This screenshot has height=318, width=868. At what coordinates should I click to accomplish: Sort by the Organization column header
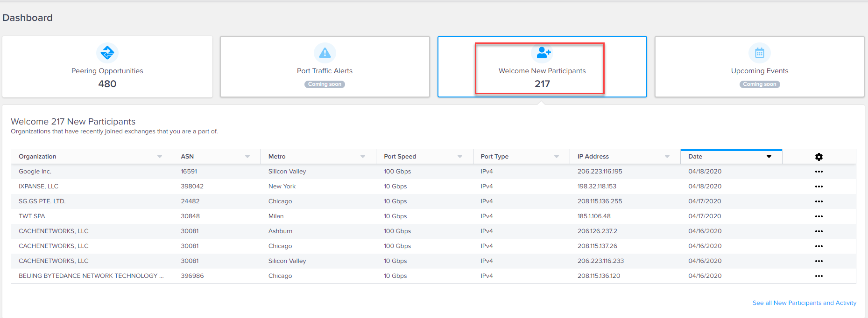(37, 157)
